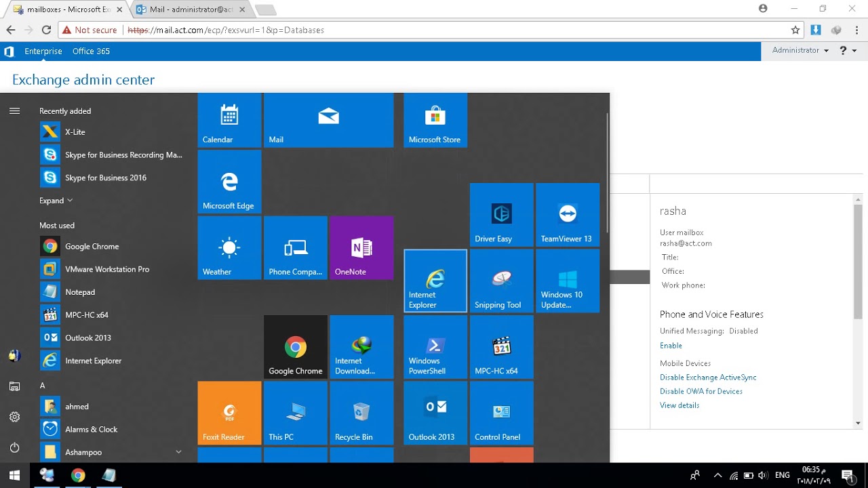Click the Power icon in Start menu
The width and height of the screenshot is (868, 488).
point(15,447)
